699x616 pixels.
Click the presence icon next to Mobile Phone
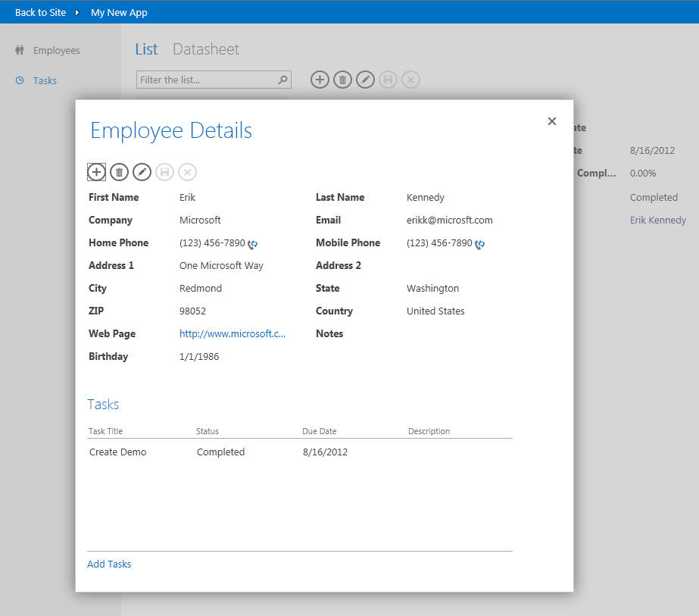[x=479, y=244]
